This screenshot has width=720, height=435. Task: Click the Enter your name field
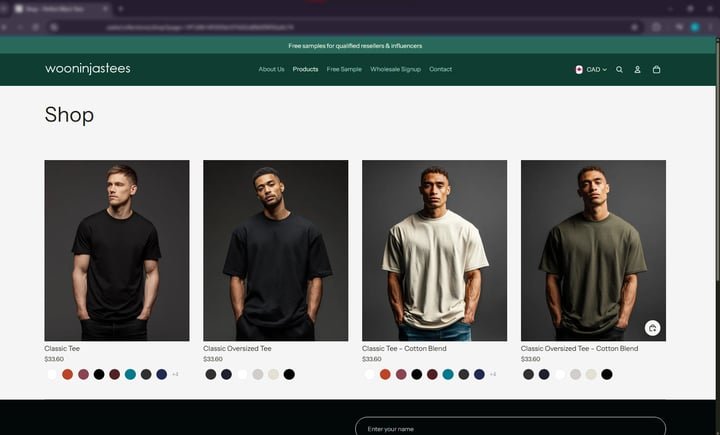tap(510, 427)
